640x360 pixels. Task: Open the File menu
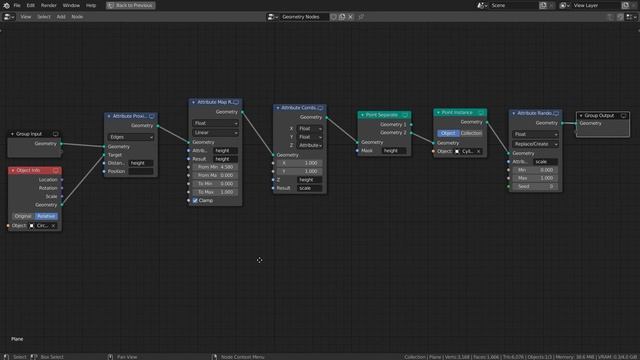(x=17, y=5)
